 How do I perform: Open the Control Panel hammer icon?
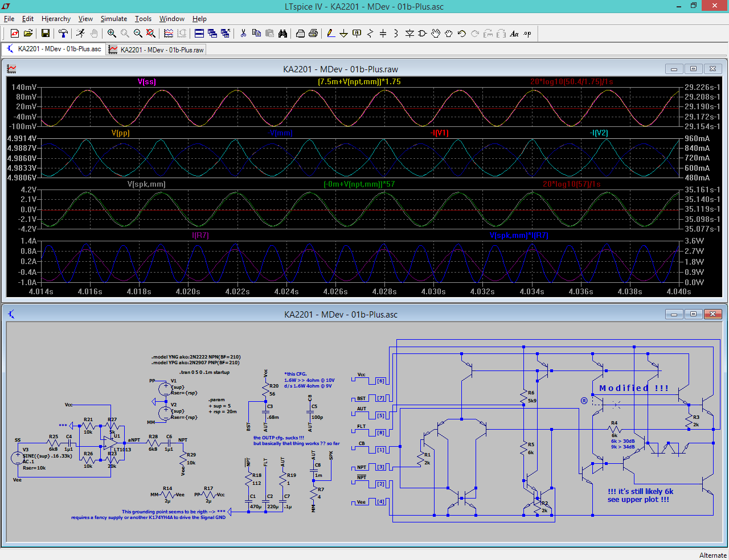click(x=63, y=34)
